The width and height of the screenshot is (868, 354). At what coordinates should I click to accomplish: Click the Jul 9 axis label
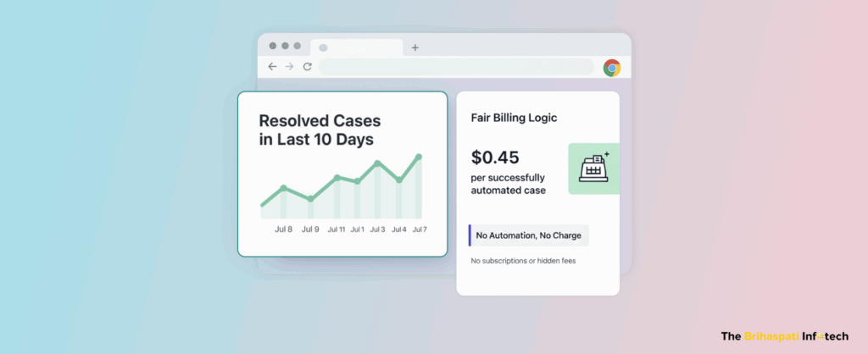(310, 229)
